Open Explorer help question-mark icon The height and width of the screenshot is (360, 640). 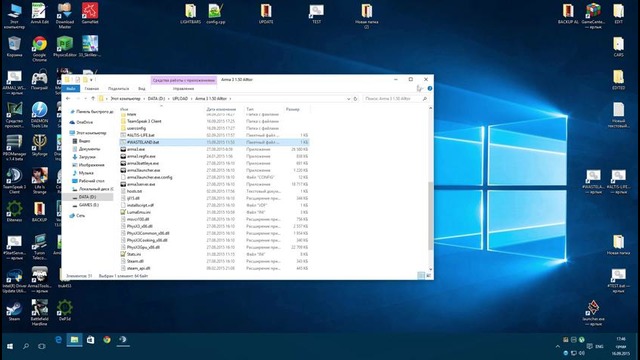click(429, 88)
